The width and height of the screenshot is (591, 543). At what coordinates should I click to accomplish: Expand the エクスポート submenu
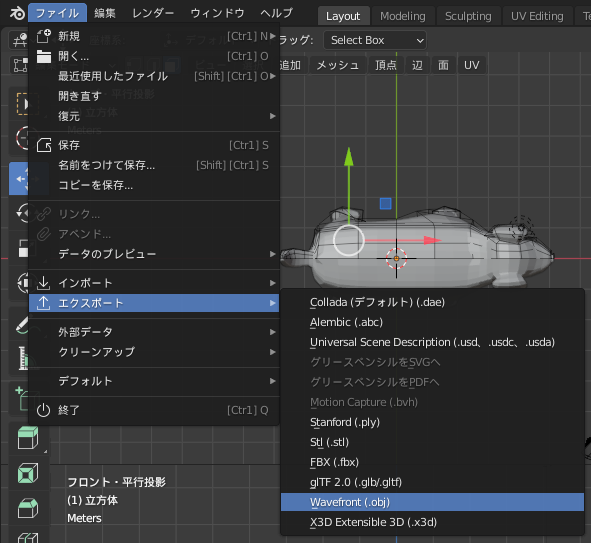click(154, 303)
